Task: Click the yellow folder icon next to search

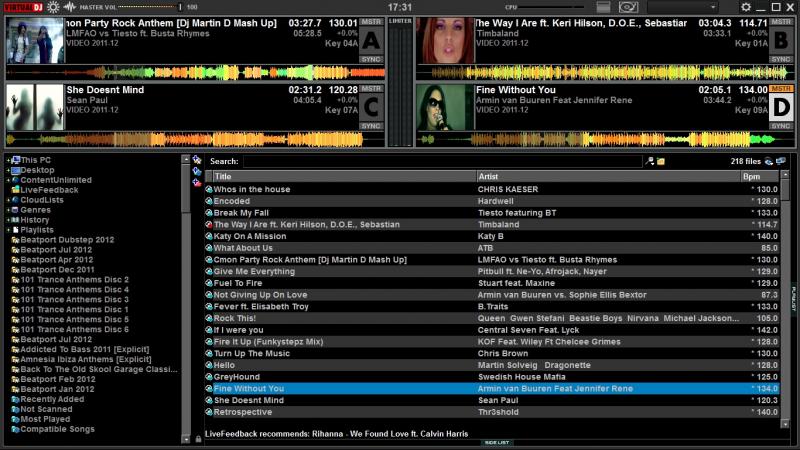Action: (x=661, y=161)
